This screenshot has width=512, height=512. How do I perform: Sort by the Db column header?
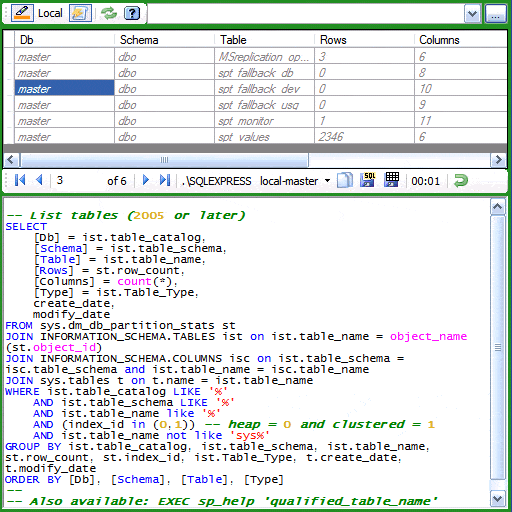64,40
